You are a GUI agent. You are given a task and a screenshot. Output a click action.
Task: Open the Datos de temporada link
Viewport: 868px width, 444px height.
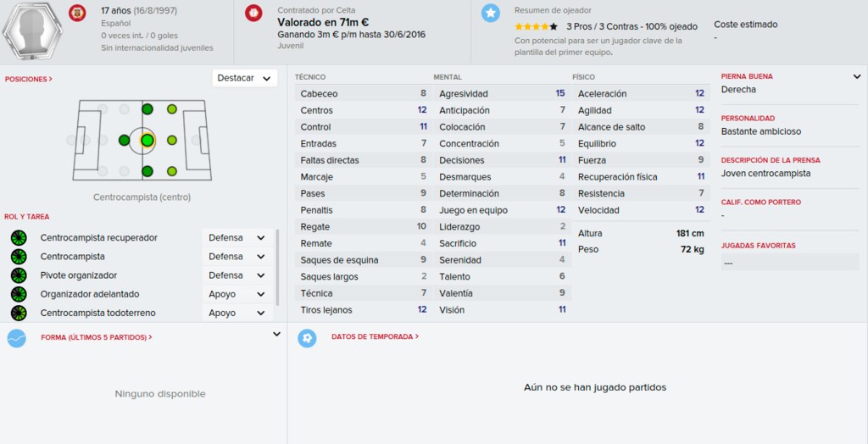[x=375, y=336]
